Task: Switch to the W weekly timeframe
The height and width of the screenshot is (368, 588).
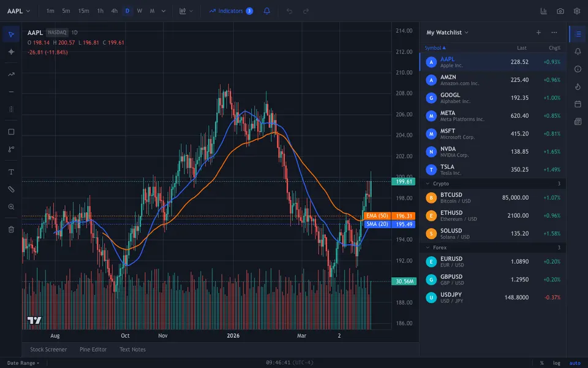Action: pos(140,11)
